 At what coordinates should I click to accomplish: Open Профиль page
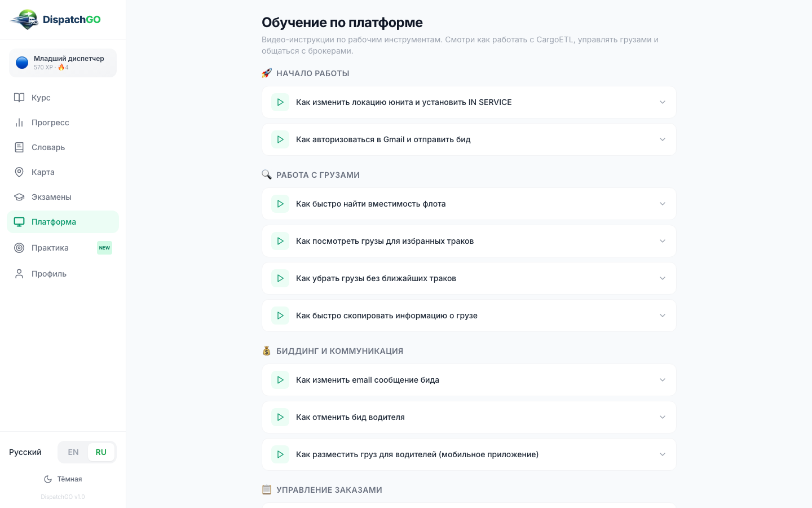click(63, 274)
